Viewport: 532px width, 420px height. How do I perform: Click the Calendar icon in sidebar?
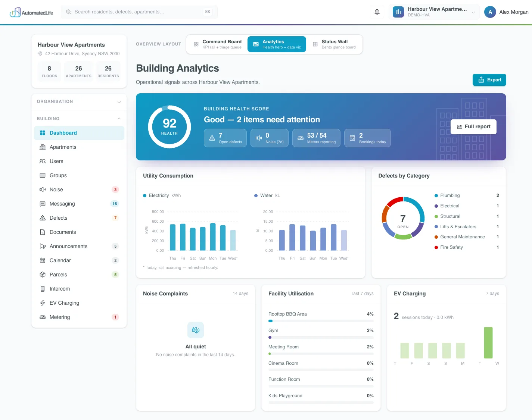tap(43, 260)
